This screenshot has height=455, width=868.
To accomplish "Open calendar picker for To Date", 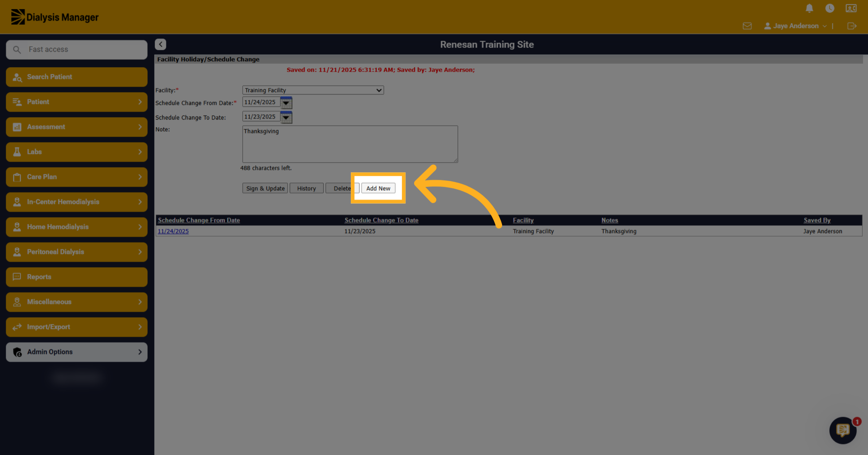I will pos(286,117).
